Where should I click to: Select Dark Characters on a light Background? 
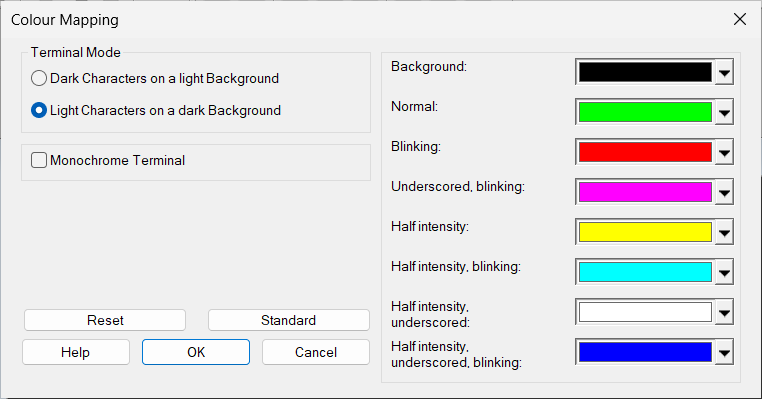pyautogui.click(x=39, y=78)
